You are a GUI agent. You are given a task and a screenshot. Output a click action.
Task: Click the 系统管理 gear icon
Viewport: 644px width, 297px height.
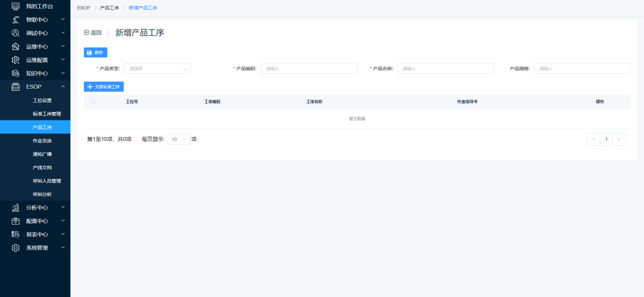point(15,248)
